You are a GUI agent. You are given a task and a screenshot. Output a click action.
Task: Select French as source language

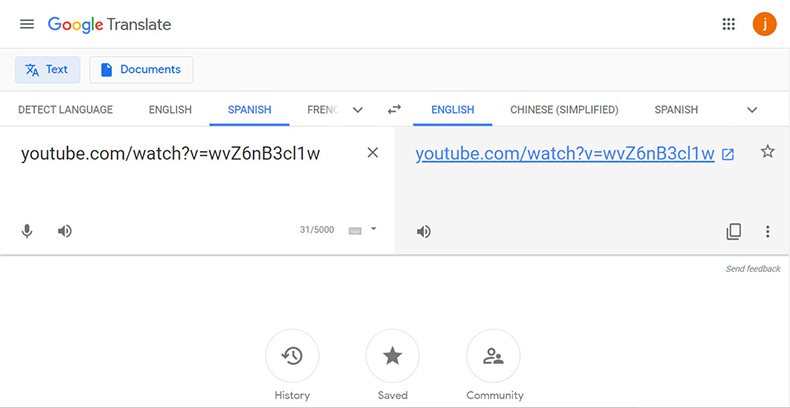323,109
